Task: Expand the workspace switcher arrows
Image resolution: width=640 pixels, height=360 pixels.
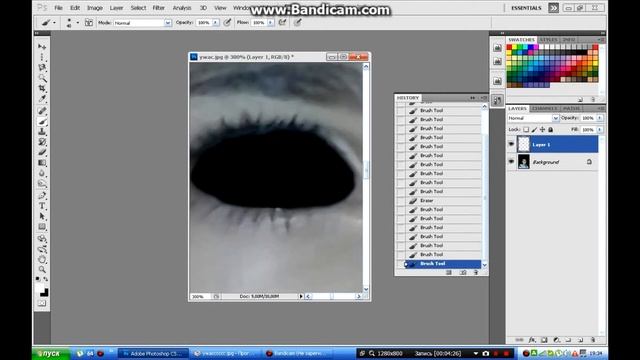Action: point(553,8)
